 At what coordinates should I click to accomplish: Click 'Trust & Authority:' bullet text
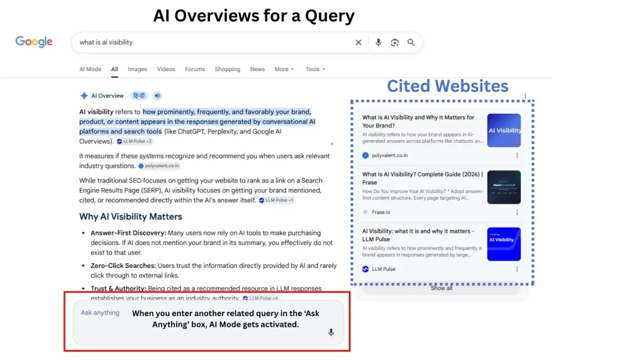pos(118,288)
